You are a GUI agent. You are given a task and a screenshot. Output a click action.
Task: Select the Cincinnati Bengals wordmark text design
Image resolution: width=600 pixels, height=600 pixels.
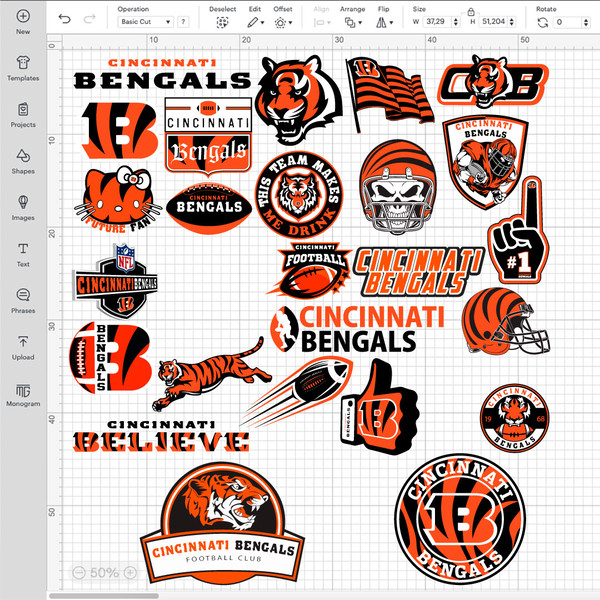click(162, 73)
